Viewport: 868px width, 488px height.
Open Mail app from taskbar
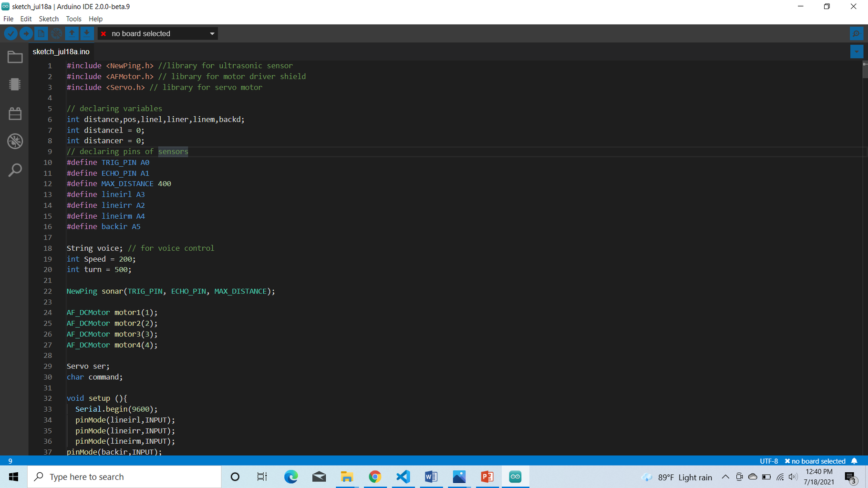point(319,477)
